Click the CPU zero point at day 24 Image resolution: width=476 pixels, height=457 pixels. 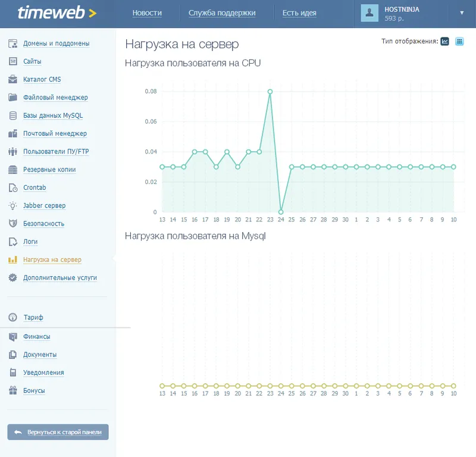pos(281,212)
